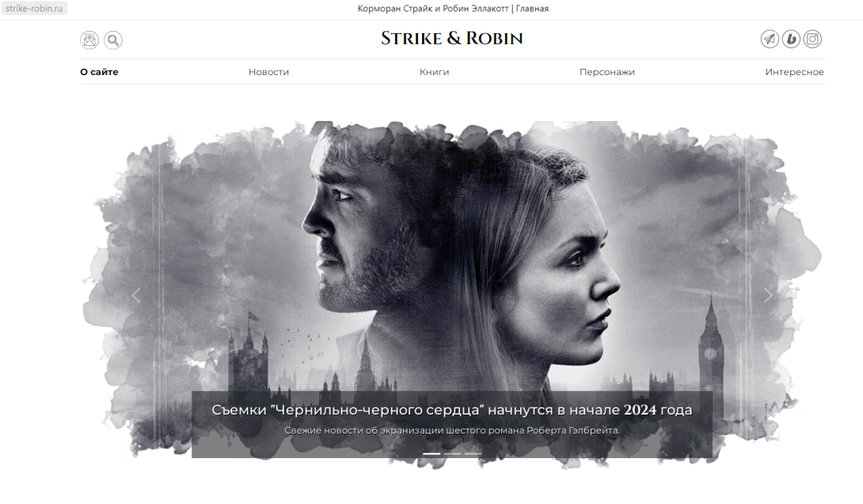Expand the "Книги" navigation menu
This screenshot has width=863, height=504.
434,72
